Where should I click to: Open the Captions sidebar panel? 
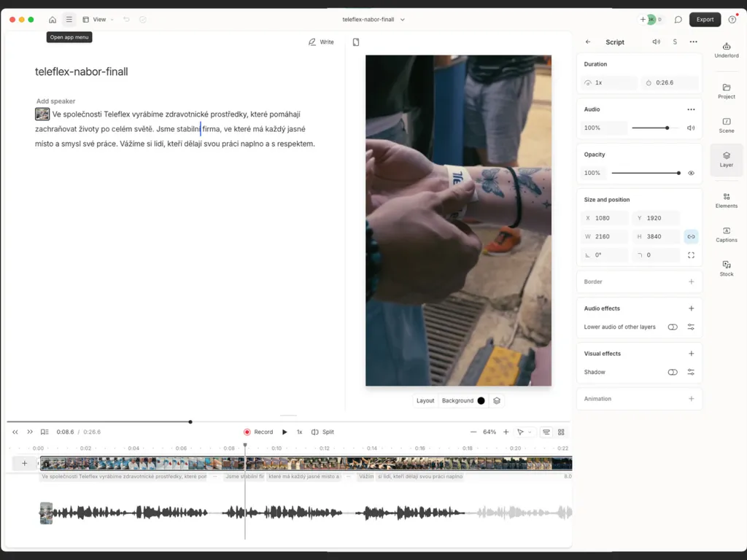(726, 235)
